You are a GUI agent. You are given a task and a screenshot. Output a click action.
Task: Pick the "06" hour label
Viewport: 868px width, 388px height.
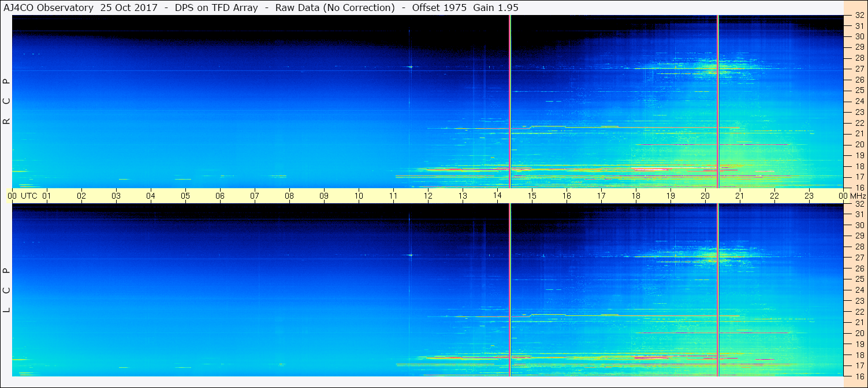(220, 196)
